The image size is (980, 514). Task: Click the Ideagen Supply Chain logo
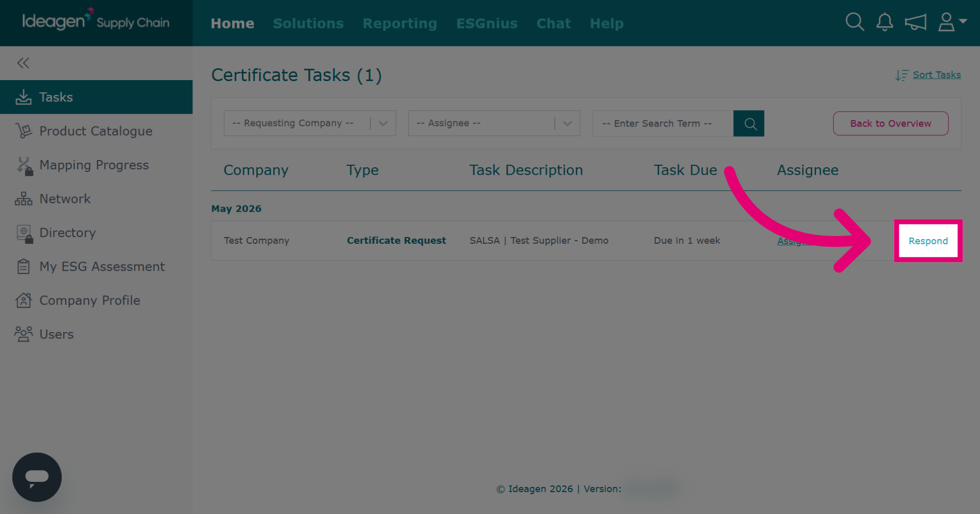click(x=96, y=21)
